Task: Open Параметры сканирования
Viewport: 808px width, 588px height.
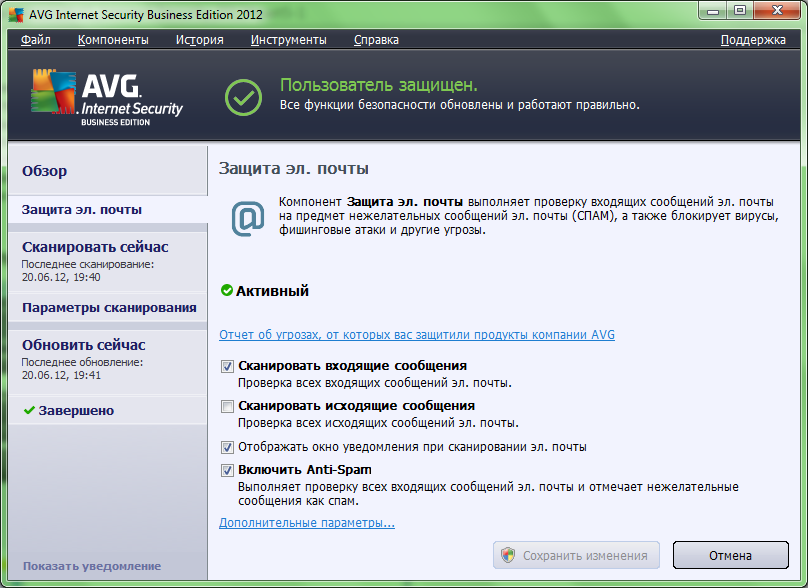Action: coord(108,308)
